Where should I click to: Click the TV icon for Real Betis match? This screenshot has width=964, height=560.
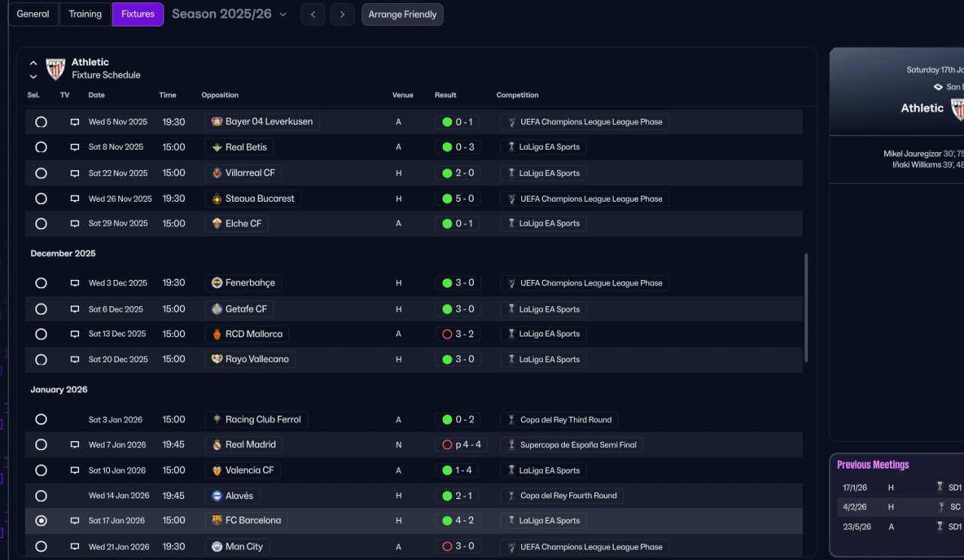click(x=75, y=148)
